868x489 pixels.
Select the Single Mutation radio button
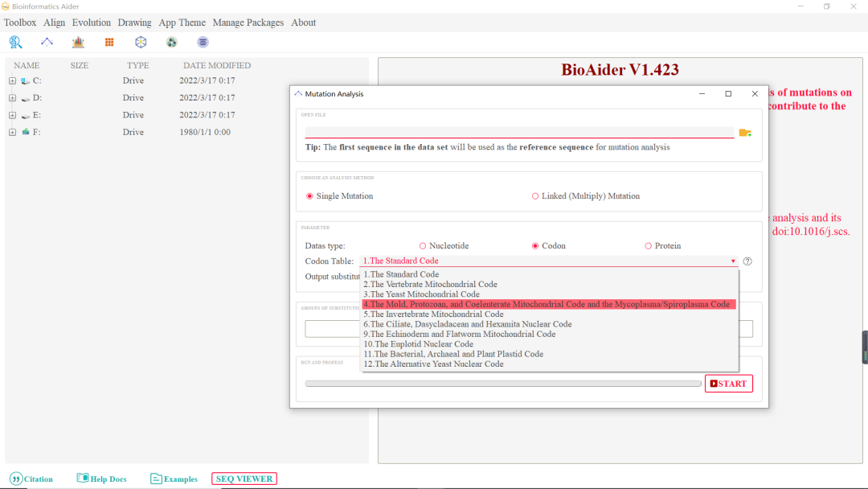tap(309, 196)
